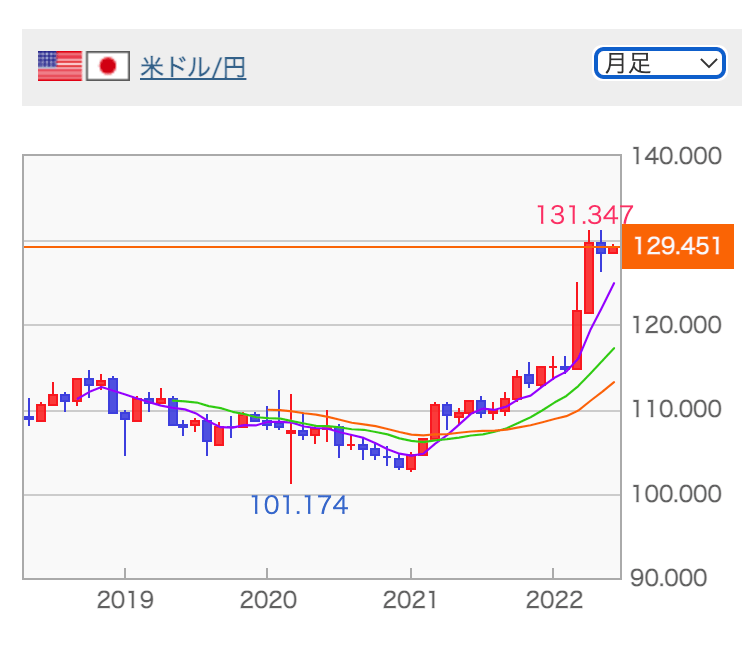Open the 米ドル/円 currency pair link
Image resolution: width=750 pixels, height=653 pixels.
[x=193, y=67]
